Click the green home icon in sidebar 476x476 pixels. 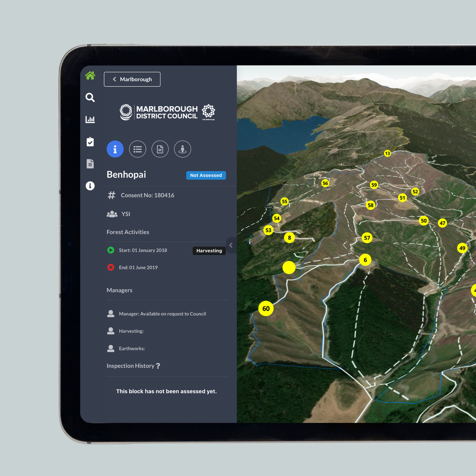90,75
